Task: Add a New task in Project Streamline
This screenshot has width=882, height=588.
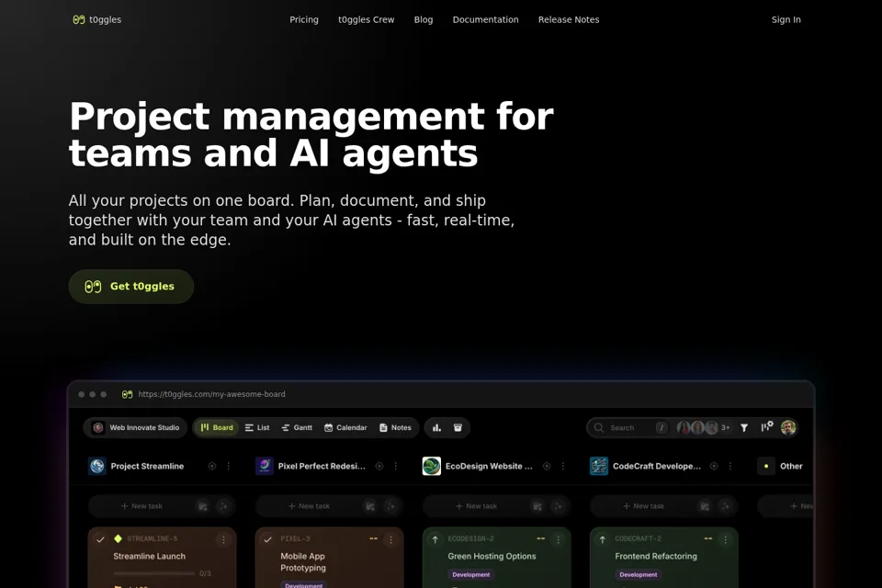Action: pyautogui.click(x=141, y=506)
